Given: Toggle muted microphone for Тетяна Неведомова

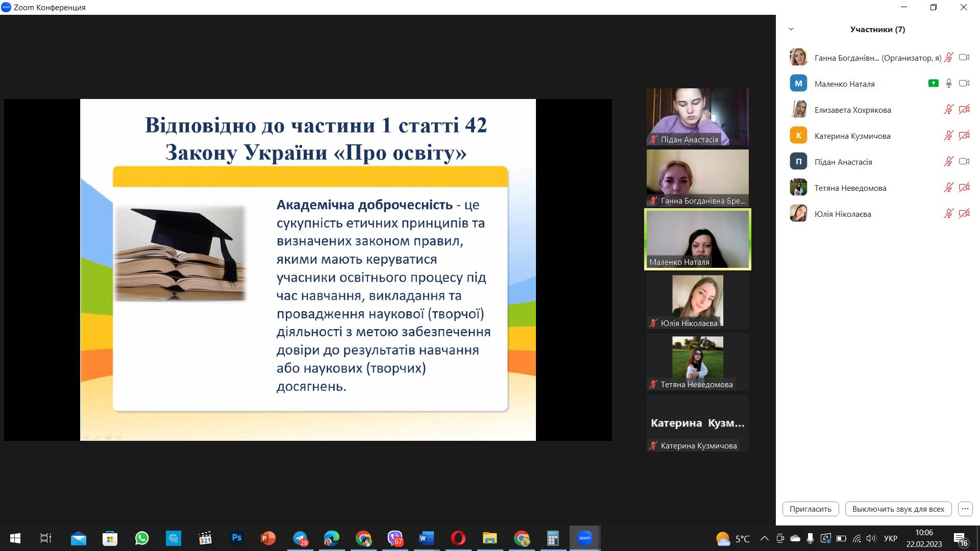Looking at the screenshot, I should pyautogui.click(x=948, y=187).
